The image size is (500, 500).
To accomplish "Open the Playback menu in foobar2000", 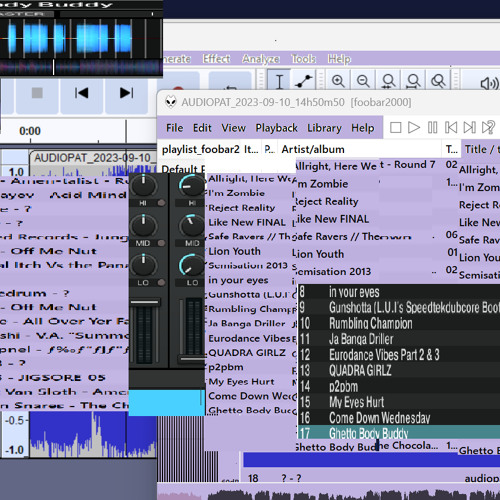I will [276, 128].
